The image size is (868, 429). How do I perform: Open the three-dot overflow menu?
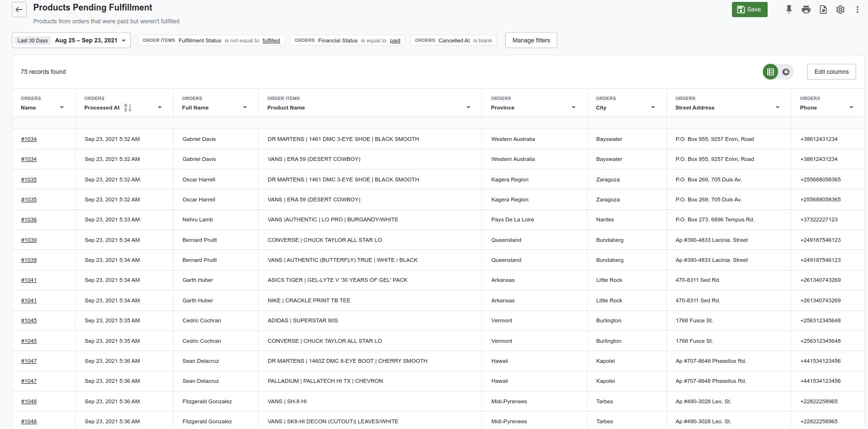[858, 9]
